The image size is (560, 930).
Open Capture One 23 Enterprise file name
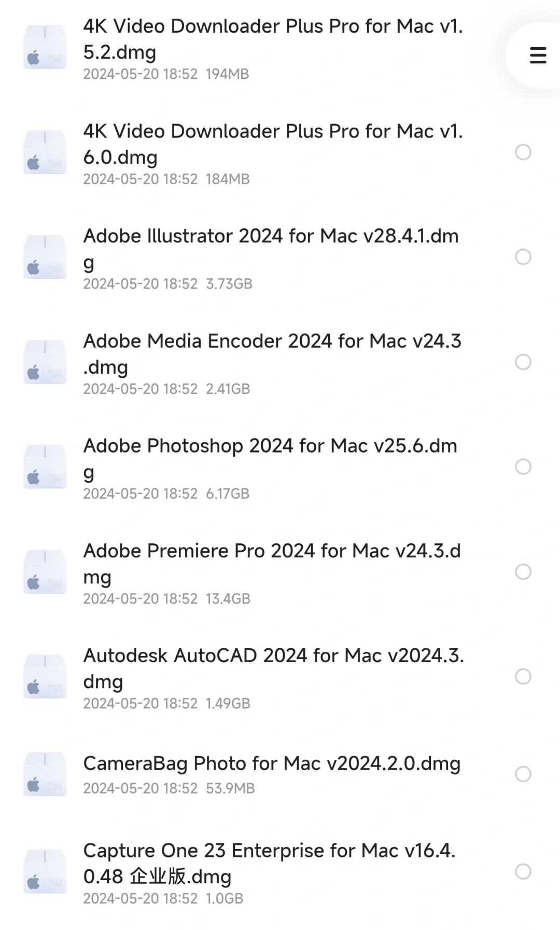tap(269, 851)
